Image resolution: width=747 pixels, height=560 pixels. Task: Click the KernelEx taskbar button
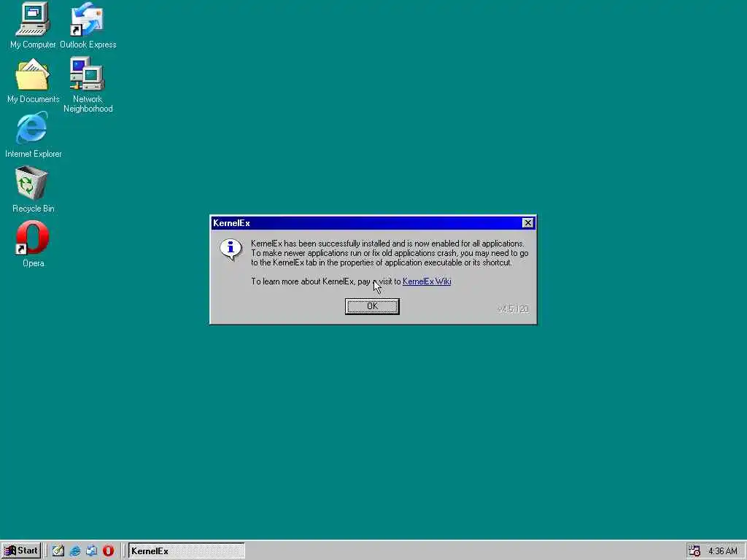186,551
